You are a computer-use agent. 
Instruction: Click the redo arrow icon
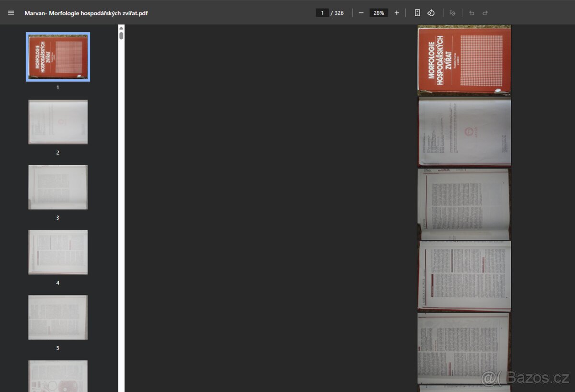tap(485, 13)
